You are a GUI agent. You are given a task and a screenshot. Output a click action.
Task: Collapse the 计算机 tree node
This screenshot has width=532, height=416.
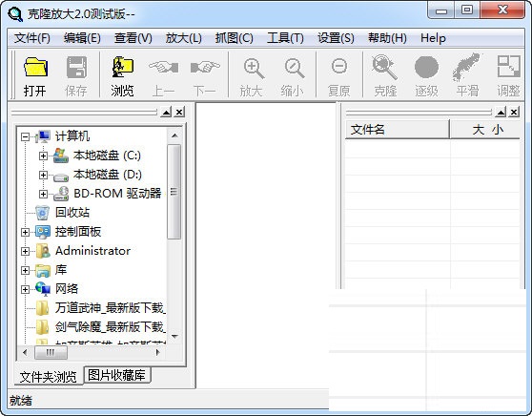(x=25, y=136)
